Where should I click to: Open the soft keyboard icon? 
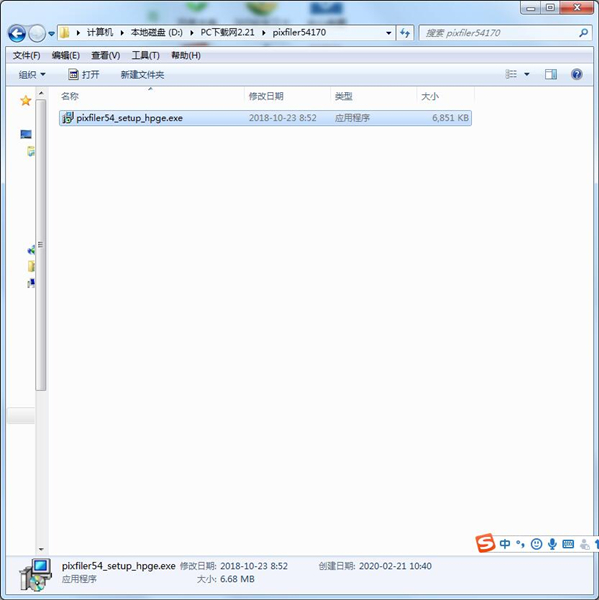pos(568,544)
